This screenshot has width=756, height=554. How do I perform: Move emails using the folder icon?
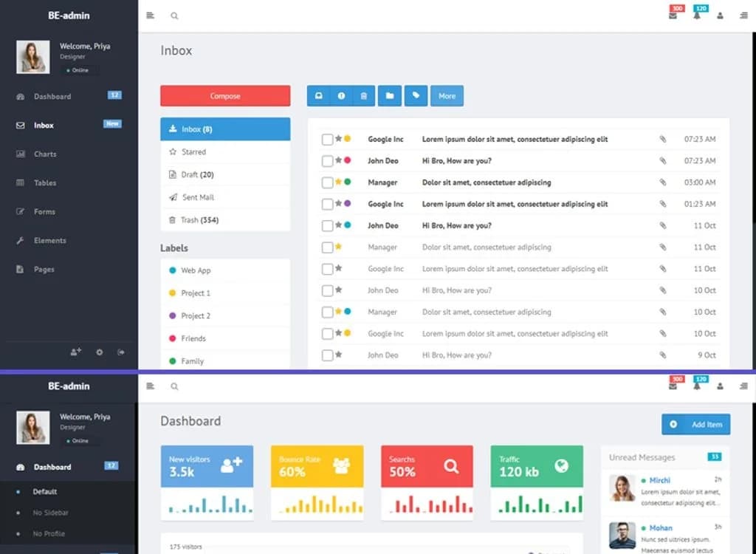tap(390, 95)
